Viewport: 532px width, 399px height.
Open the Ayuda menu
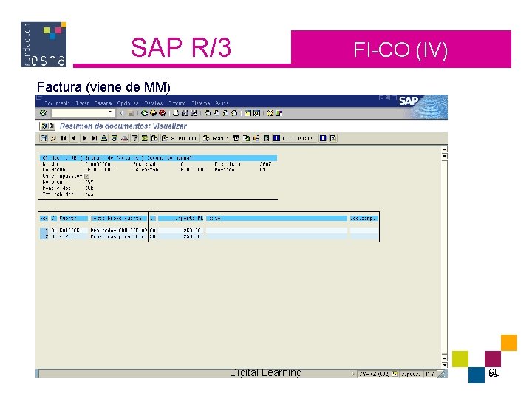[222, 103]
